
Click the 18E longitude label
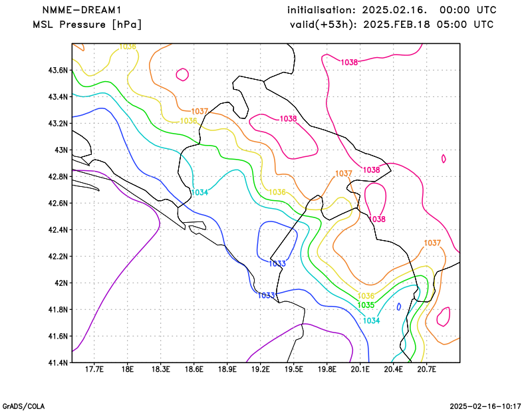(x=127, y=369)
